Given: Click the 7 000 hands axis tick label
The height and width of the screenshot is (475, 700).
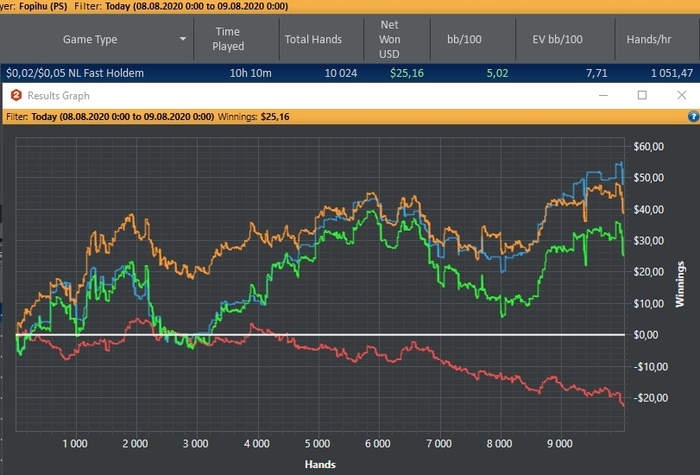Looking at the screenshot, I should click(x=439, y=444).
